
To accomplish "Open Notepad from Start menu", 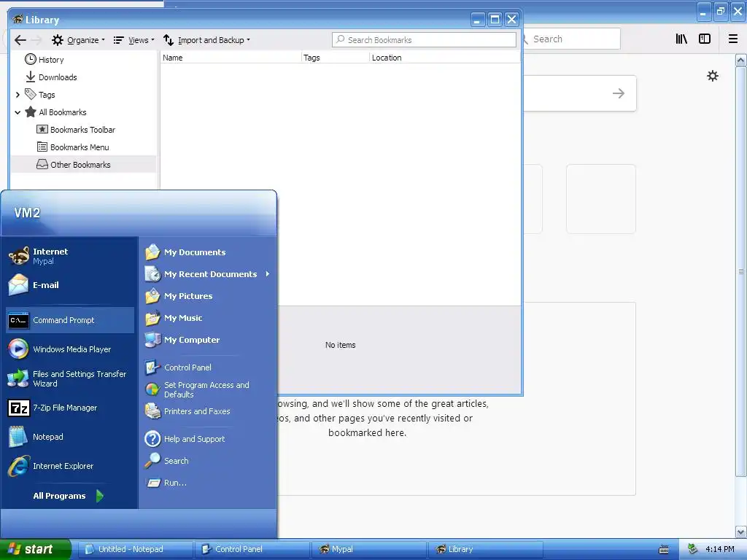I will click(70, 437).
